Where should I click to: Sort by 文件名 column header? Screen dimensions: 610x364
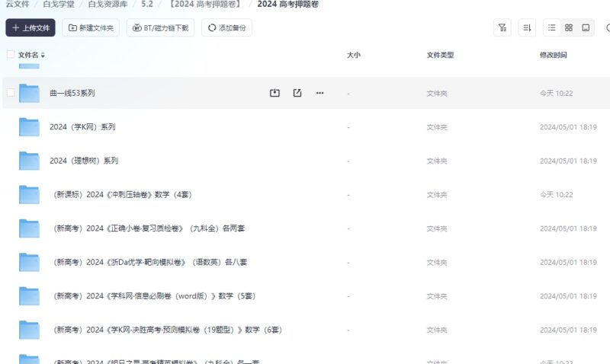click(31, 55)
